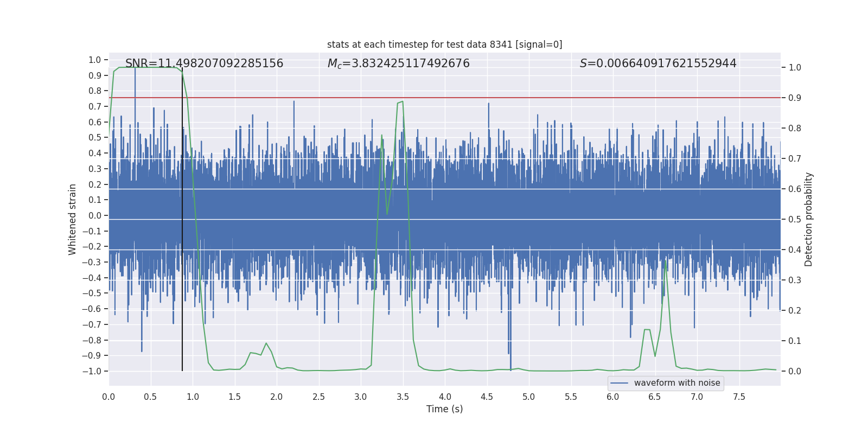Click the 'Time (s)' x-axis label
This screenshot has height=434, width=868.
tap(445, 409)
